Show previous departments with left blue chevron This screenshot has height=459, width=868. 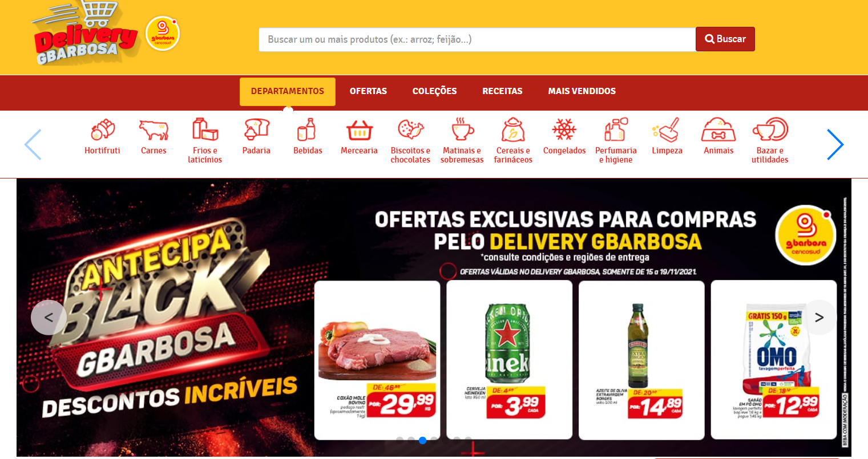33,144
